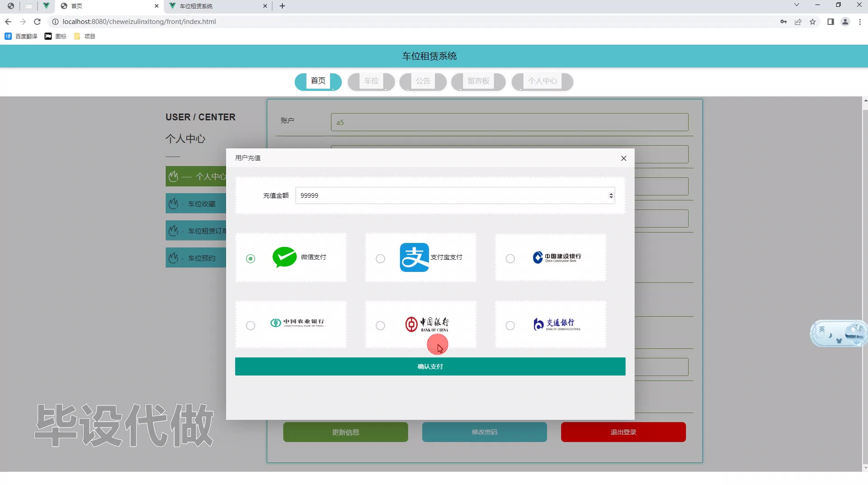Click the amount spinner arrows
This screenshot has width=868, height=485.
(x=611, y=195)
